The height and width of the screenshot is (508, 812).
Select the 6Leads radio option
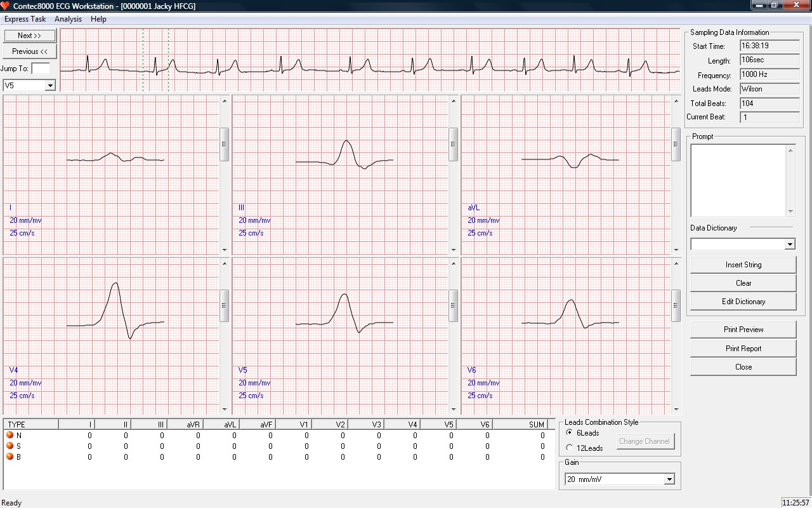(569, 433)
